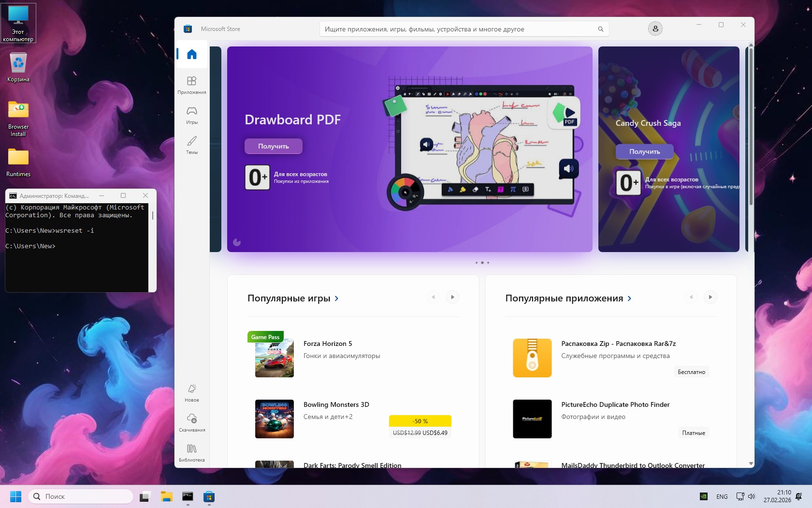Viewport: 812px width, 508px height.
Task: Open the Приложения section icon
Action: pyautogui.click(x=192, y=84)
